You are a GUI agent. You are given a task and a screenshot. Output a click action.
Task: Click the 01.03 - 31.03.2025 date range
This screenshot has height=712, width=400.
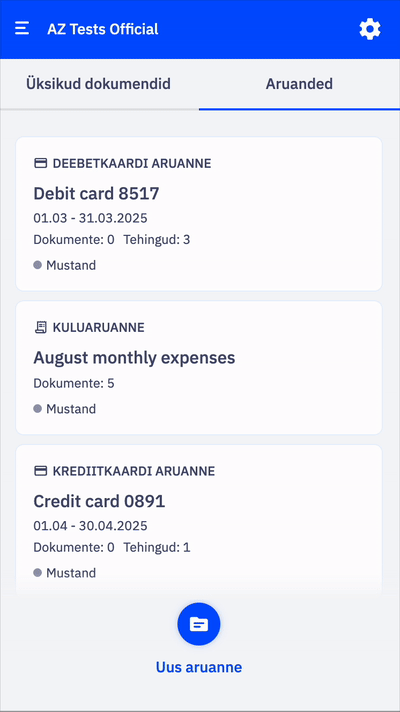[x=90, y=218]
